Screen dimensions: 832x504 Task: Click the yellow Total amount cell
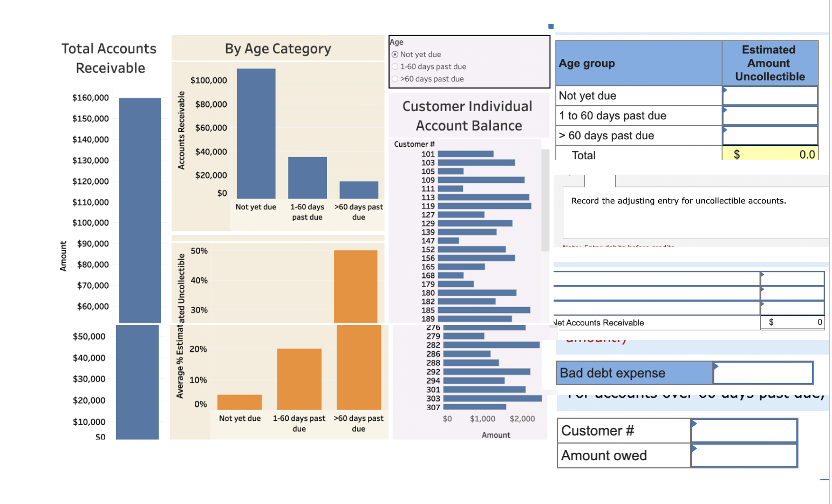[770, 154]
